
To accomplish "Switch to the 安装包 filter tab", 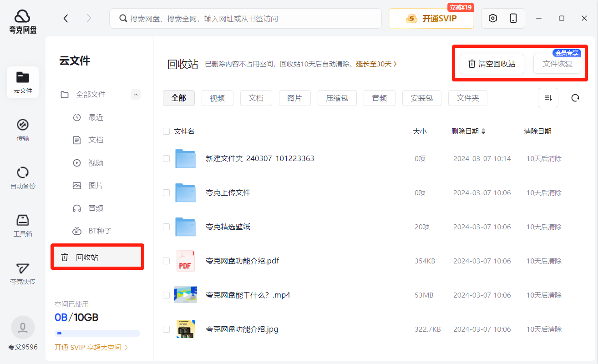I will tap(422, 98).
